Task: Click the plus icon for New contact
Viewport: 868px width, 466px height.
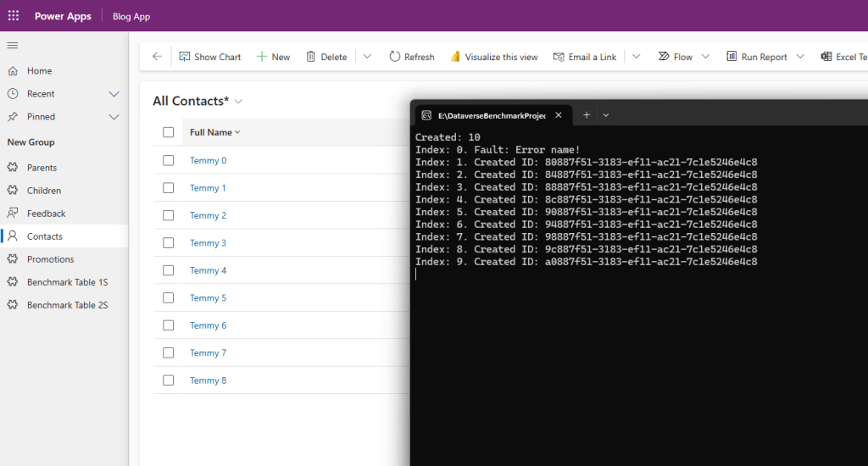Action: point(262,57)
